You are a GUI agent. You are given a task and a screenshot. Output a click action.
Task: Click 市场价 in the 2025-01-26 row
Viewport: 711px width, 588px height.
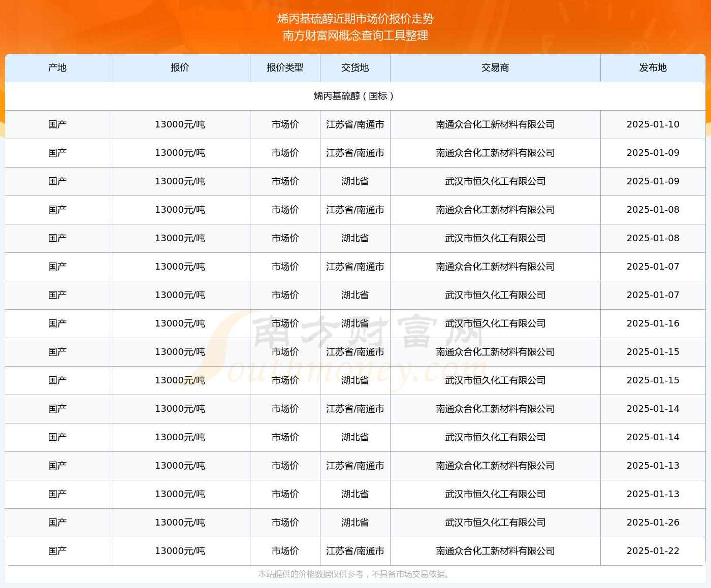285,522
